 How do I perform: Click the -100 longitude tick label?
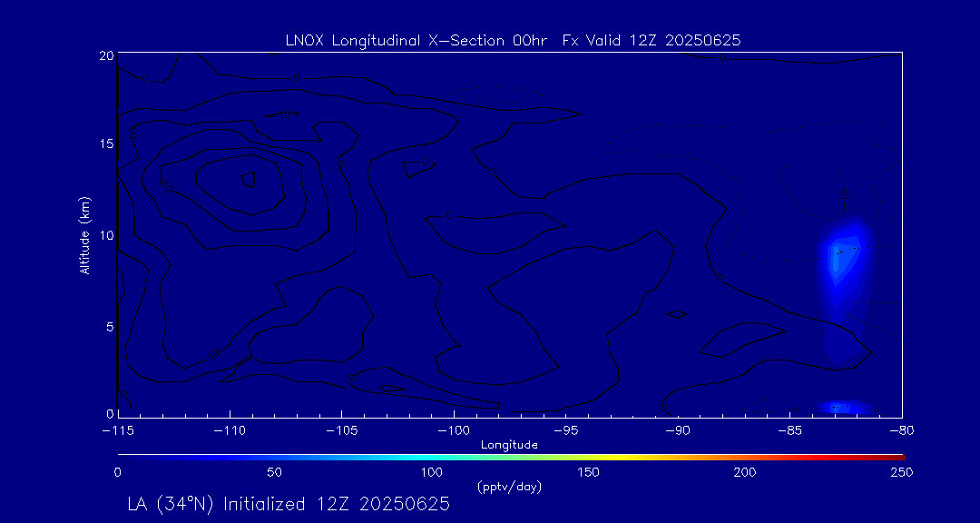click(454, 431)
